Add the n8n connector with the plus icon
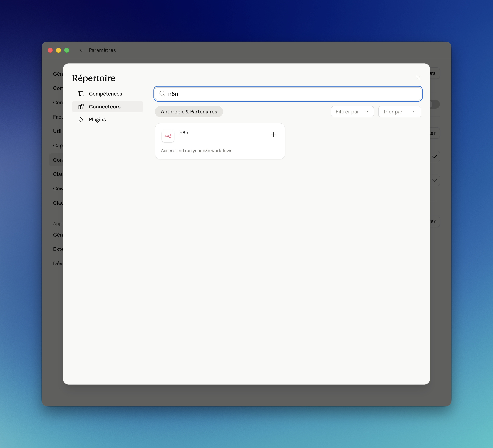The width and height of the screenshot is (493, 448). pos(273,135)
